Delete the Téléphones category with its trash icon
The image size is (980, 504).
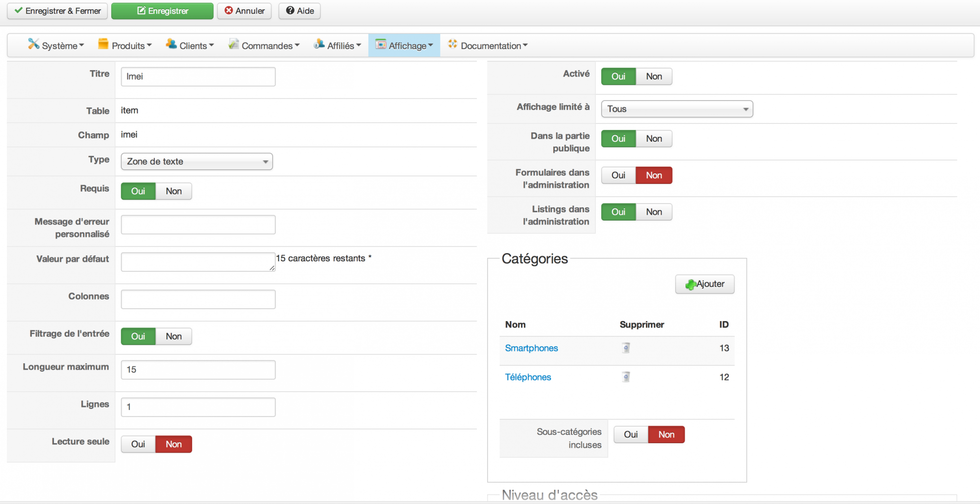point(626,377)
